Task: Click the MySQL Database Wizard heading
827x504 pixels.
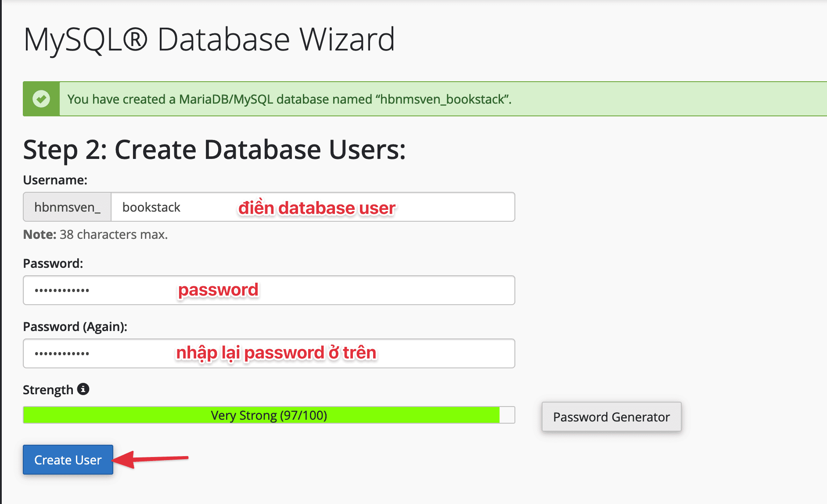Action: [x=209, y=40]
